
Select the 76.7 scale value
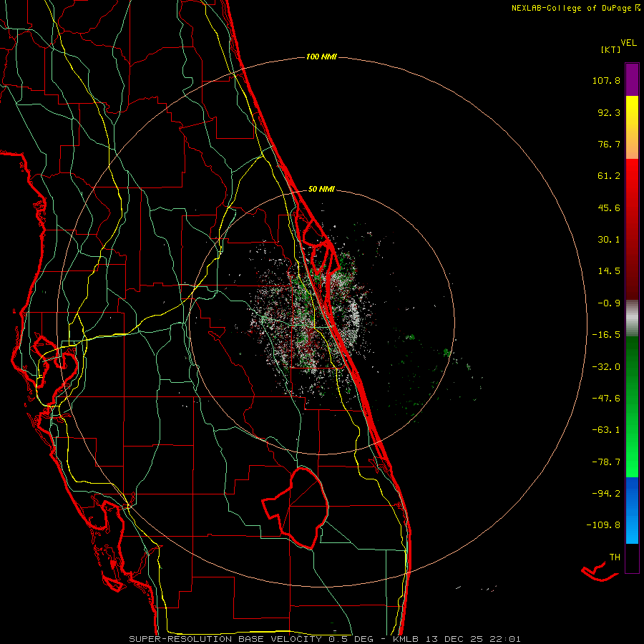[609, 144]
